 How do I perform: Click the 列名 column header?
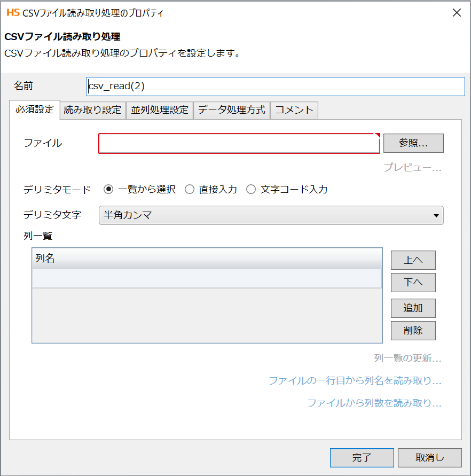tap(207, 259)
